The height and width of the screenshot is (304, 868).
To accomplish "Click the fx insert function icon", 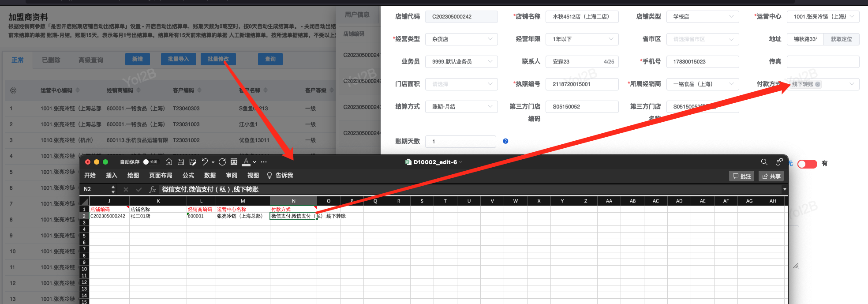I will point(153,189).
